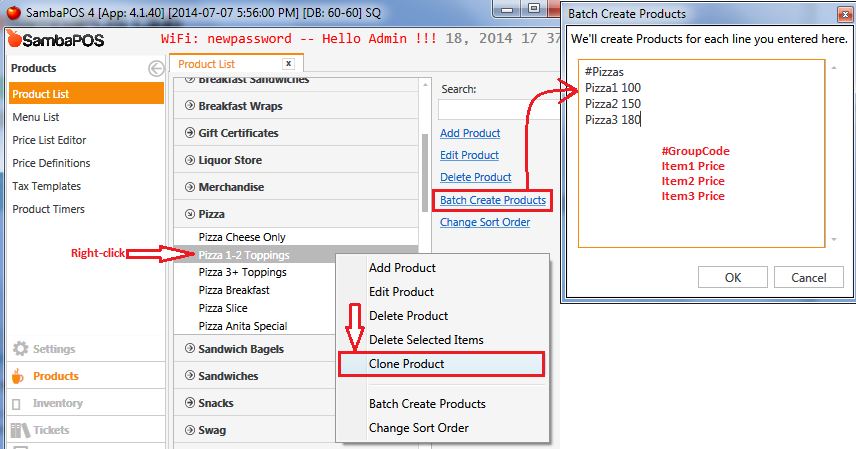Open Menu List in sidebar
Screen dimensions: 856x449
click(36, 117)
